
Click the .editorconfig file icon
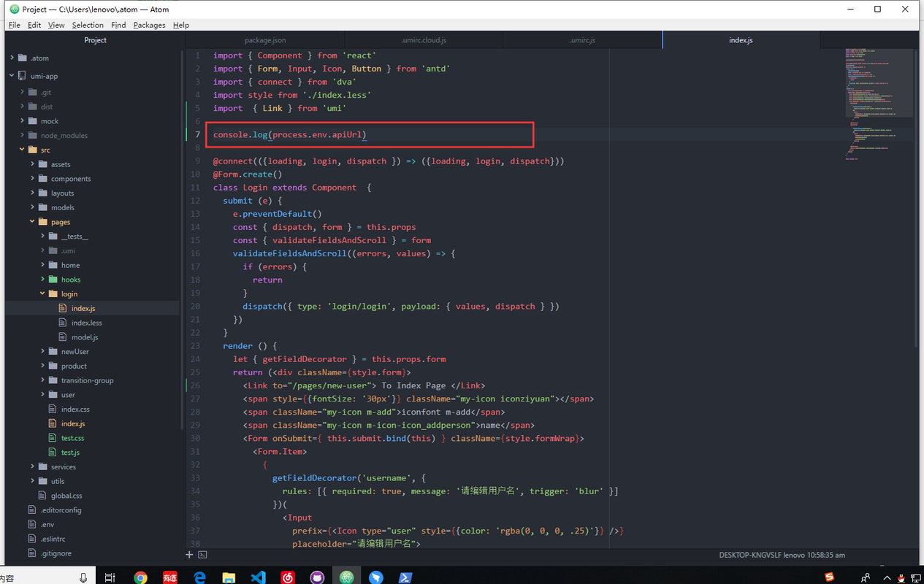(x=32, y=510)
